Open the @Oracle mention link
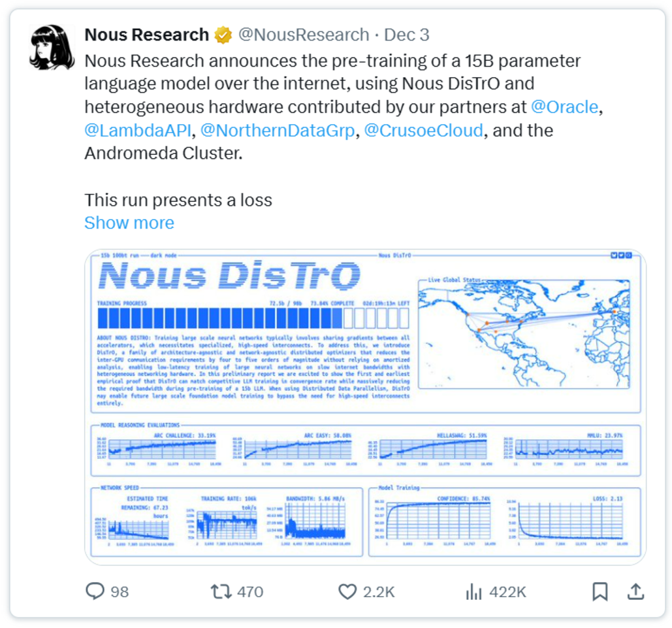 (564, 107)
